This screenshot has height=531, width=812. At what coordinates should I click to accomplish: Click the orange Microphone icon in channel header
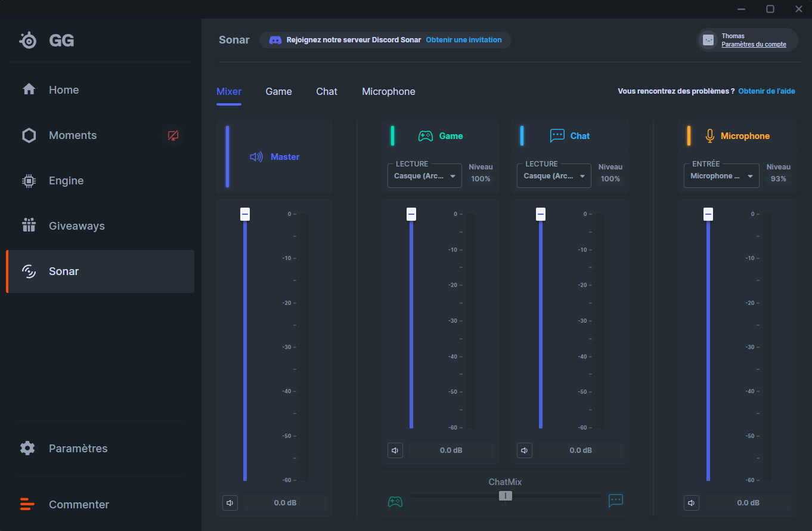pyautogui.click(x=709, y=136)
